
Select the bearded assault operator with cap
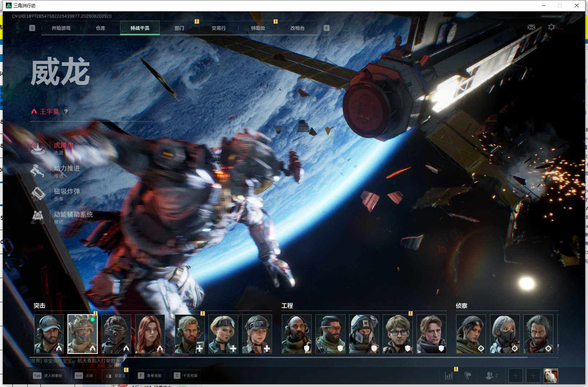(49, 334)
